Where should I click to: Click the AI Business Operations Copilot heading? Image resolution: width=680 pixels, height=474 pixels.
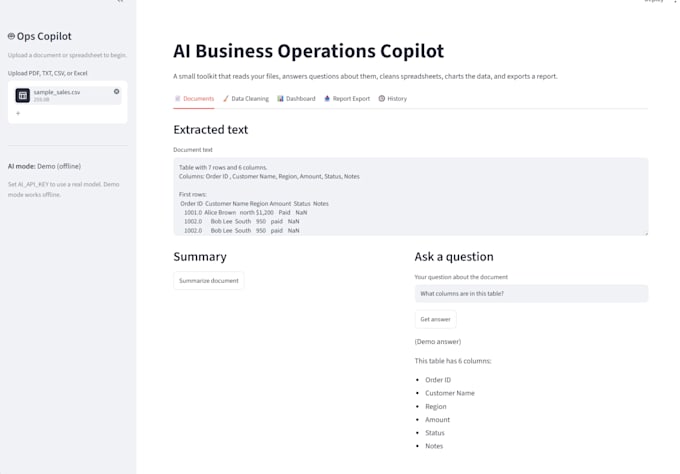(308, 51)
